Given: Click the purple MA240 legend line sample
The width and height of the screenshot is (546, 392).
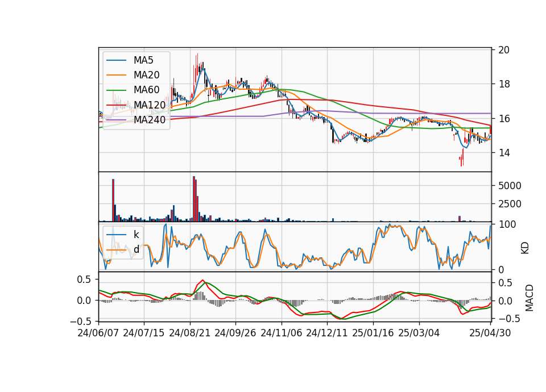Looking at the screenshot, I should pyautogui.click(x=116, y=120).
